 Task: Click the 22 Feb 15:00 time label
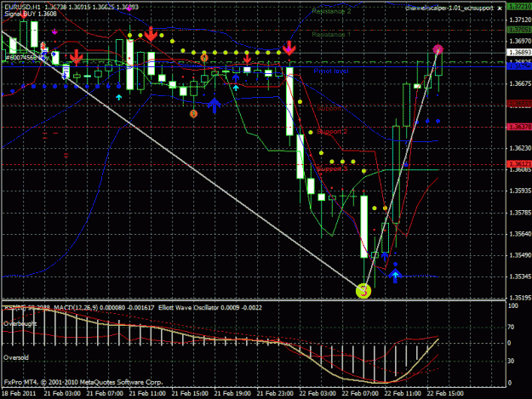pos(445,393)
